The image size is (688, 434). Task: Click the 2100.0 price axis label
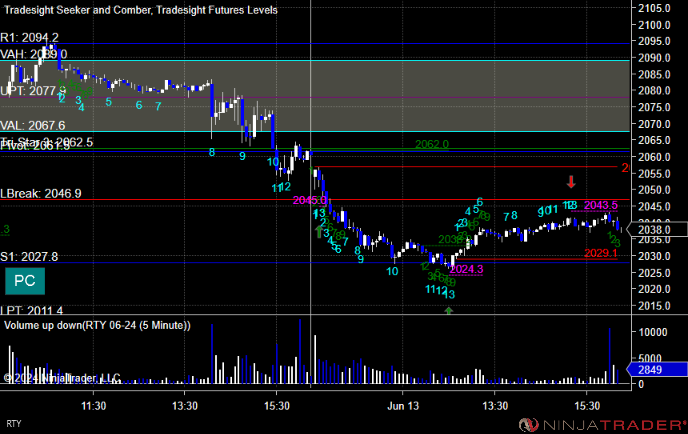[654, 25]
